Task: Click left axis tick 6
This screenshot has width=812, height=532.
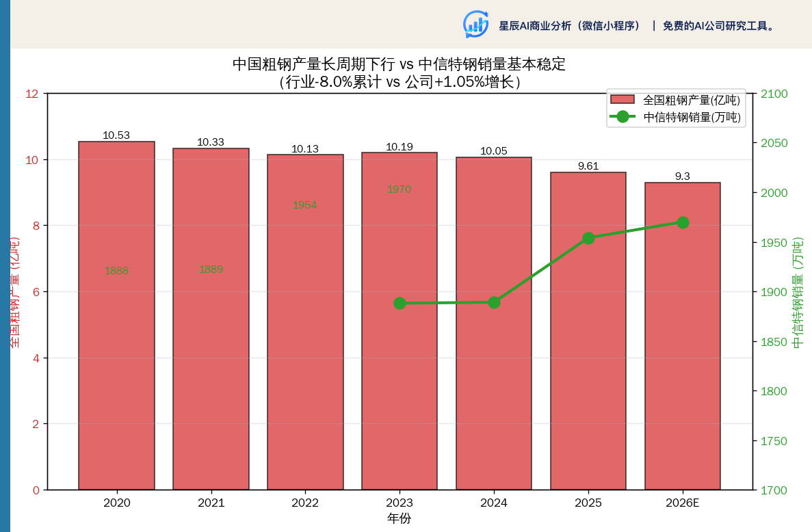Action: click(x=36, y=293)
